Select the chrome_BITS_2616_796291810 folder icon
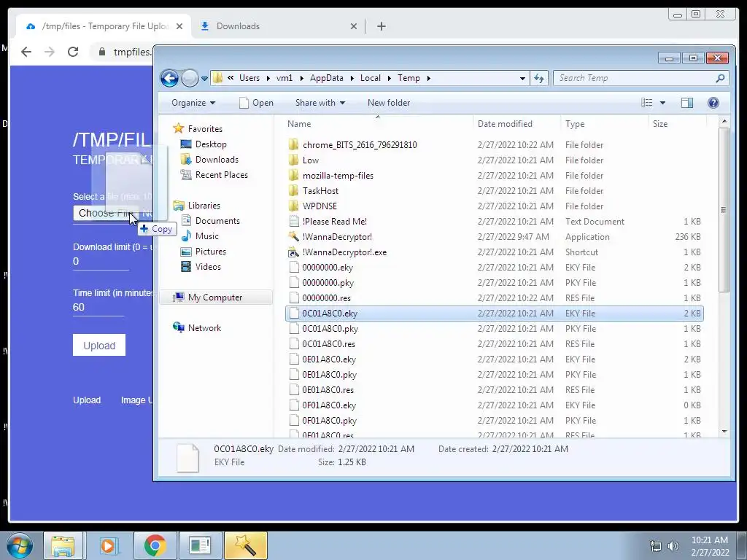This screenshot has width=747, height=560. (x=294, y=144)
